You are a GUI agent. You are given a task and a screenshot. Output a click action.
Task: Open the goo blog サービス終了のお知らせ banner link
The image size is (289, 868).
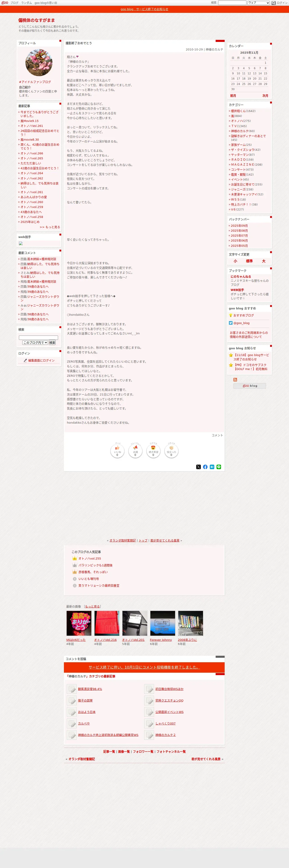click(144, 9)
